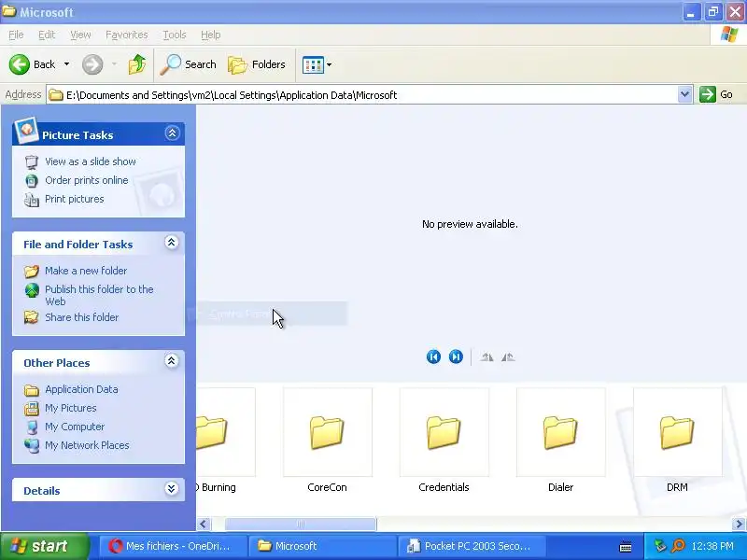The height and width of the screenshot is (560, 747).
Task: Open the Help menu
Action: [x=211, y=35]
